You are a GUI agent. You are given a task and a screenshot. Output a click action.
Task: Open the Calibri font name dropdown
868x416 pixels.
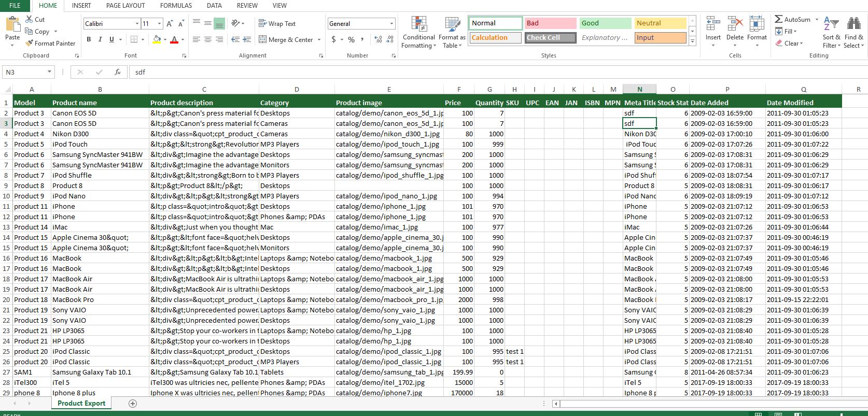[x=137, y=24]
